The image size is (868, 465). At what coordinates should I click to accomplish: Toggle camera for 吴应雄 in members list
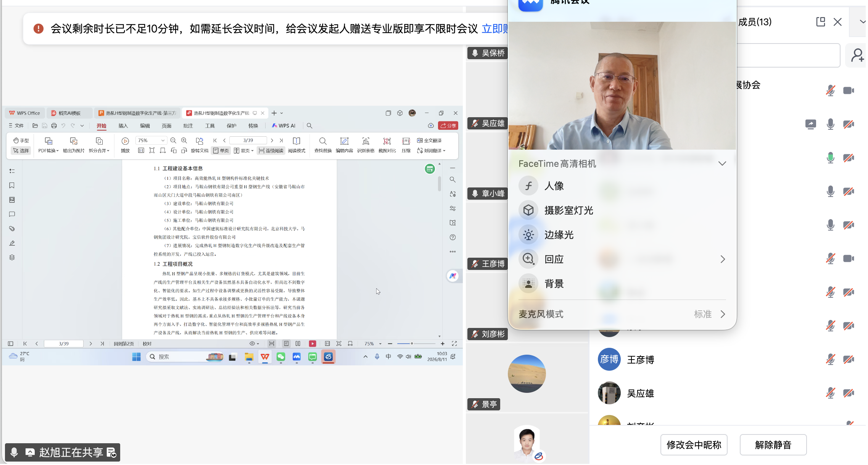tap(849, 393)
